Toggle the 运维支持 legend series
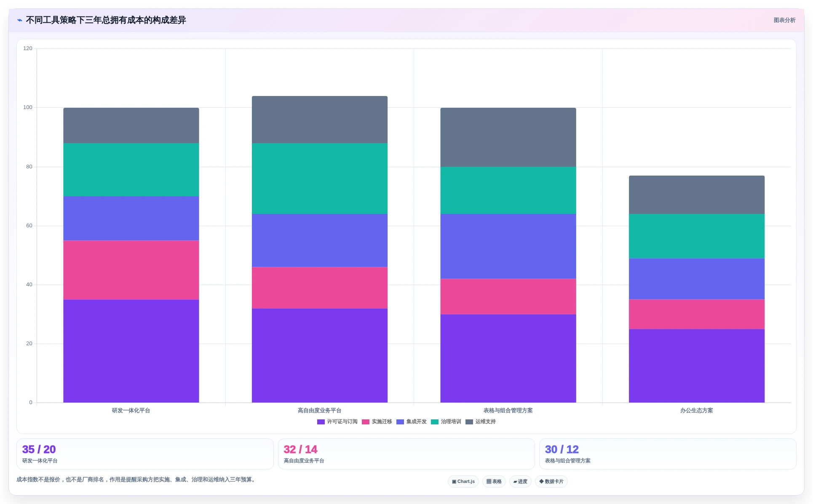The height and width of the screenshot is (504, 813). (480, 422)
